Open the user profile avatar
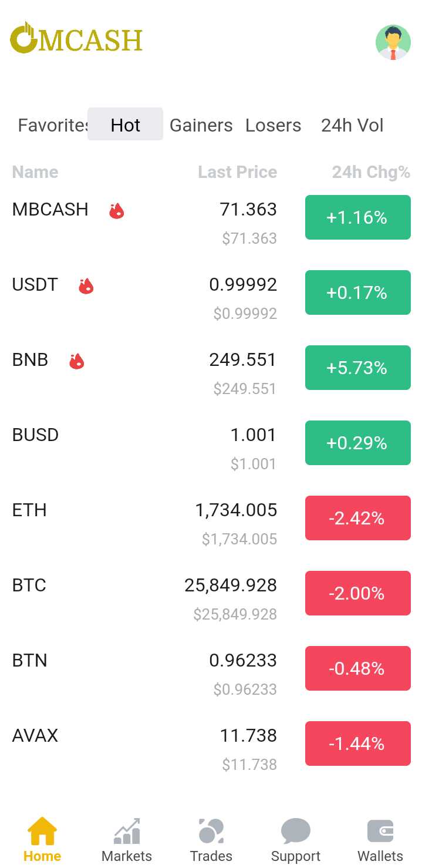The image size is (422, 868). [x=393, y=42]
